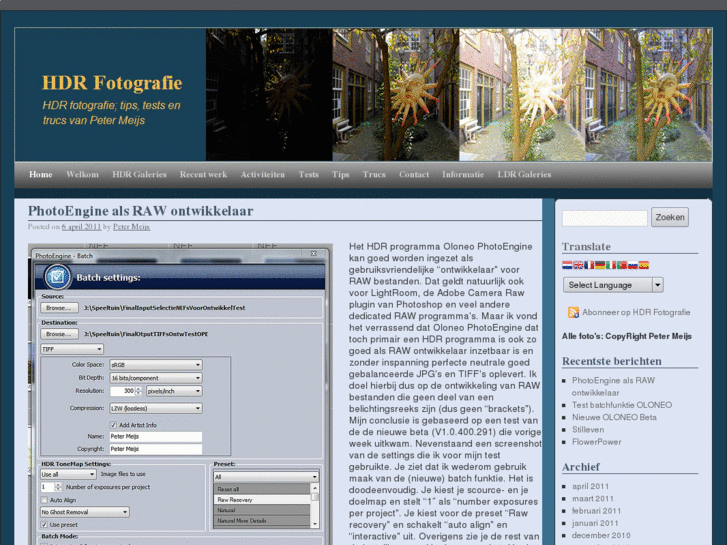Select the Raw Recovery preset in the list

click(x=262, y=500)
